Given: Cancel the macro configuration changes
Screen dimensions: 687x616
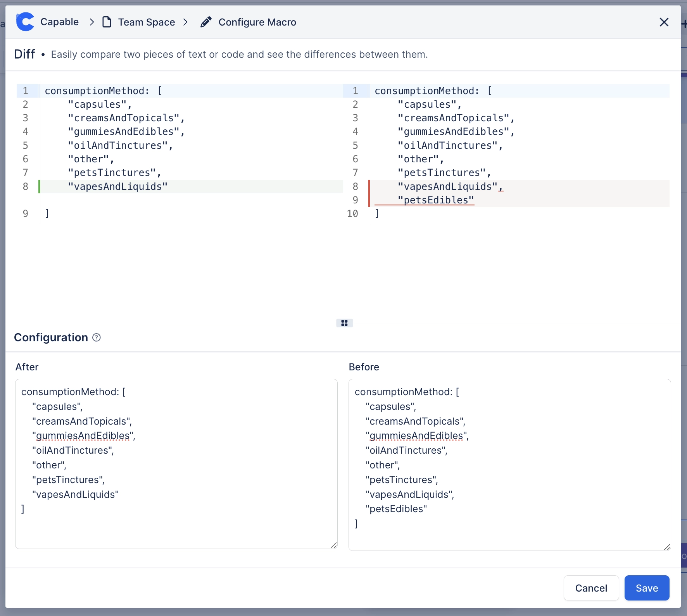Looking at the screenshot, I should coord(591,588).
